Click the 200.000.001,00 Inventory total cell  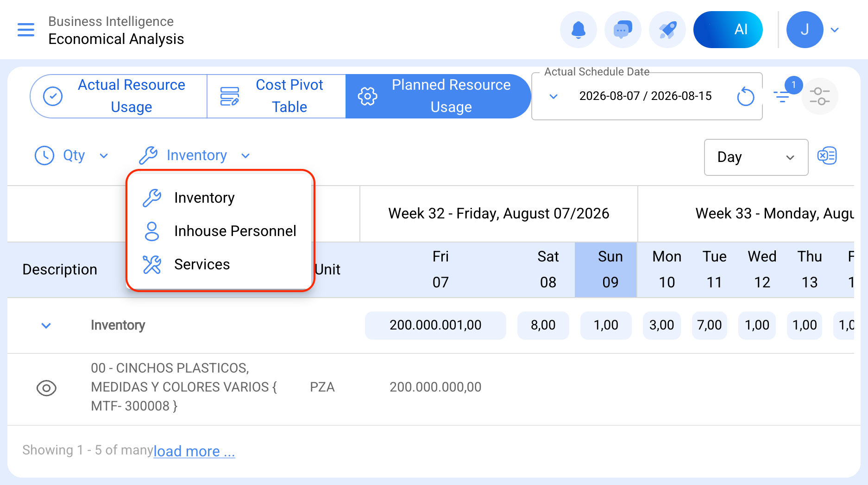point(435,325)
